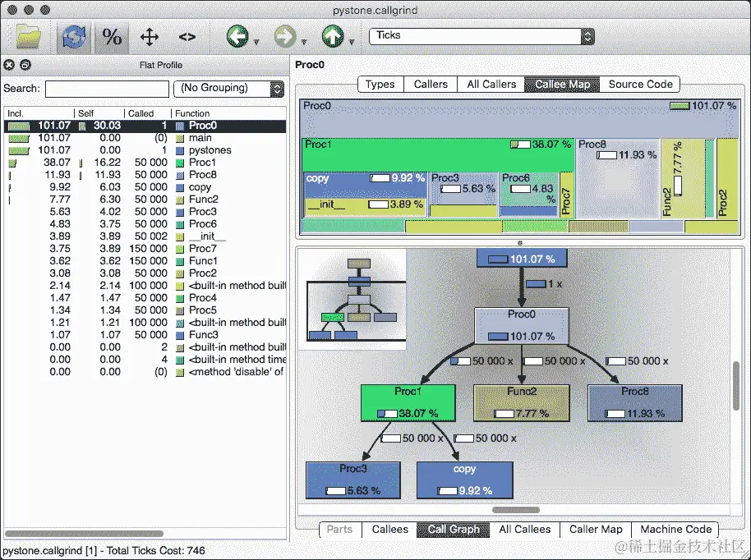The image size is (751, 560).
Task: Select the Proc0 row in function list
Action: (x=145, y=126)
